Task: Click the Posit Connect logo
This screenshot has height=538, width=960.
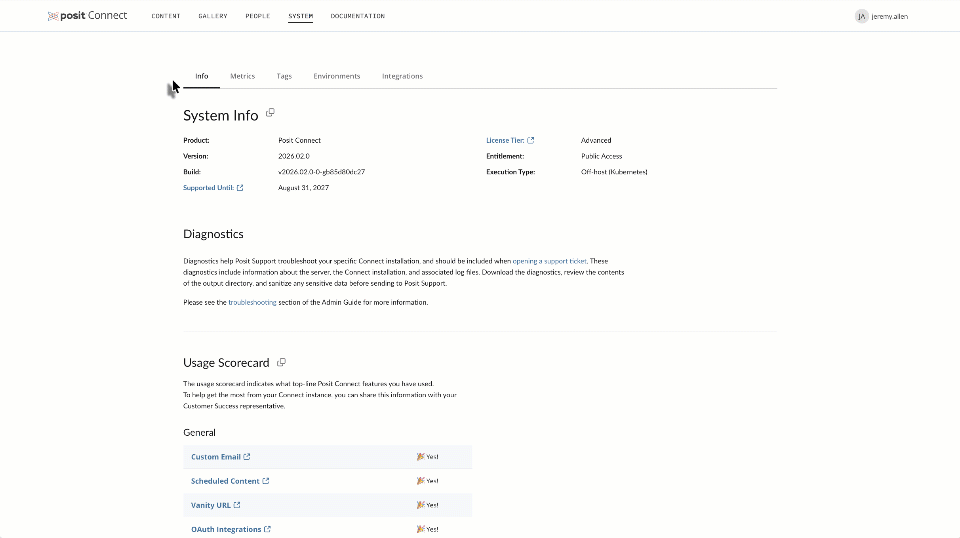Action: coord(87,16)
